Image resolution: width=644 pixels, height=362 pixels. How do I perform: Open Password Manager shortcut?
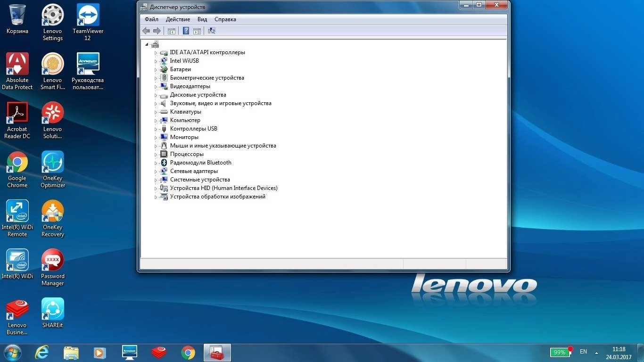click(x=53, y=267)
